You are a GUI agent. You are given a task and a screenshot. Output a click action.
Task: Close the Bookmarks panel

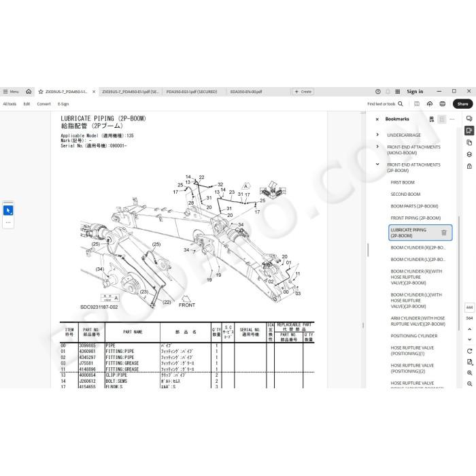pyautogui.click(x=377, y=119)
